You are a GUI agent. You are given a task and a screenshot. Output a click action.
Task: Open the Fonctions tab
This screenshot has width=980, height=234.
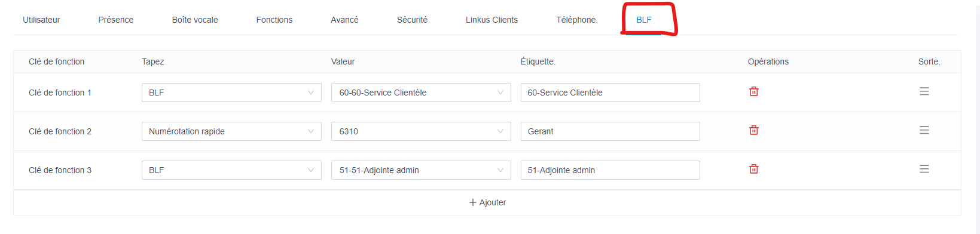click(x=274, y=20)
